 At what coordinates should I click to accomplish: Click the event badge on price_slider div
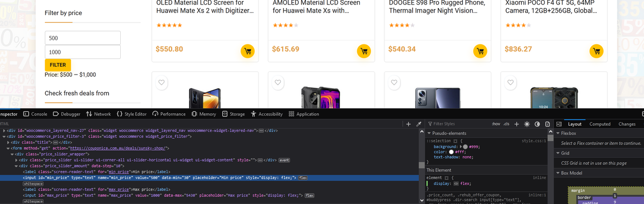point(284,160)
